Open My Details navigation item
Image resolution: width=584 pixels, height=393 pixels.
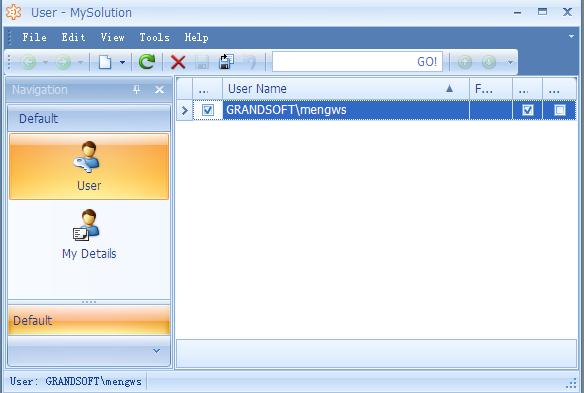click(x=89, y=234)
